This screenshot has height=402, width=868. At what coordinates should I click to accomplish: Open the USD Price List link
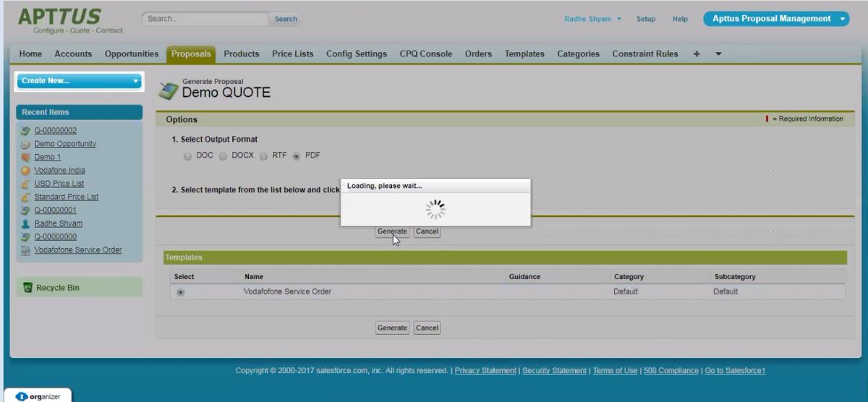(59, 184)
